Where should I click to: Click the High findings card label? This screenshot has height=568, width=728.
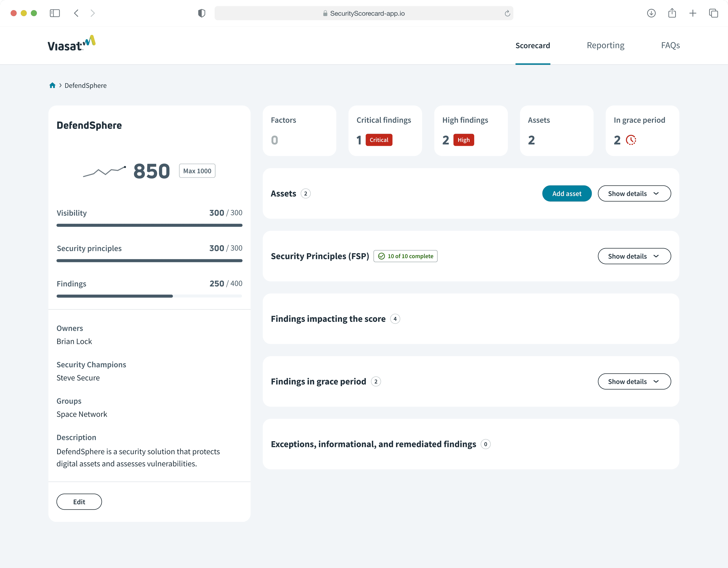[465, 120]
